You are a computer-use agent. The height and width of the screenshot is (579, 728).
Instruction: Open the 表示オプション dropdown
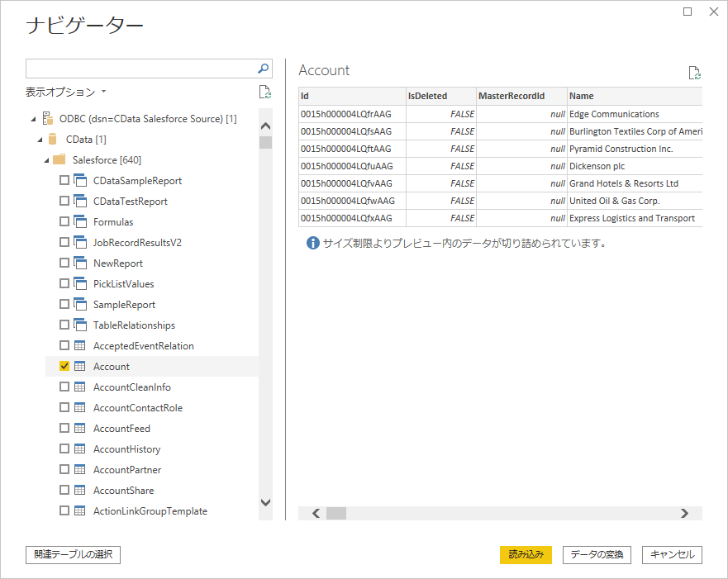click(66, 92)
